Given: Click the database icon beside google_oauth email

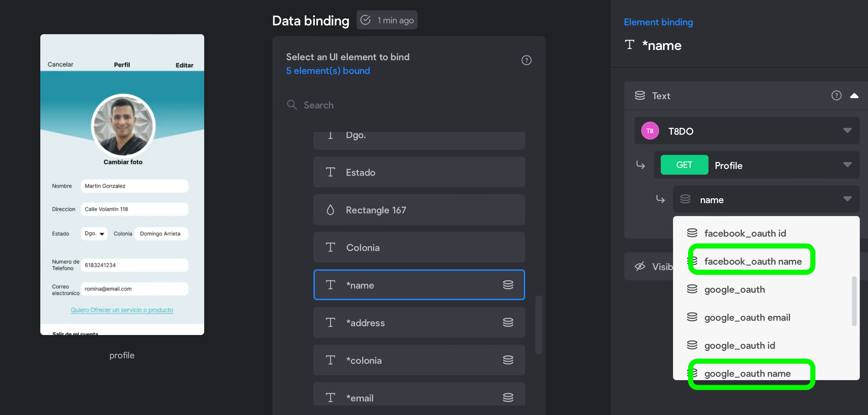Looking at the screenshot, I should coord(692,317).
